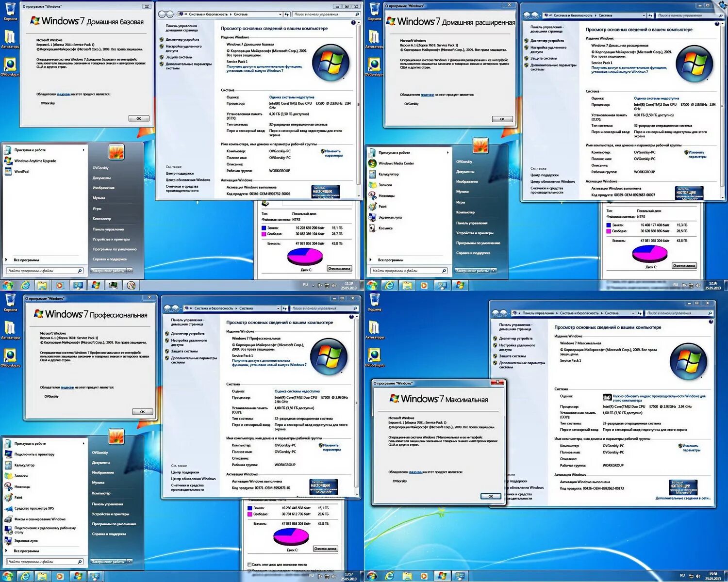Expand shutdown options arrow in Профессиональная Start menu

pos(130,562)
